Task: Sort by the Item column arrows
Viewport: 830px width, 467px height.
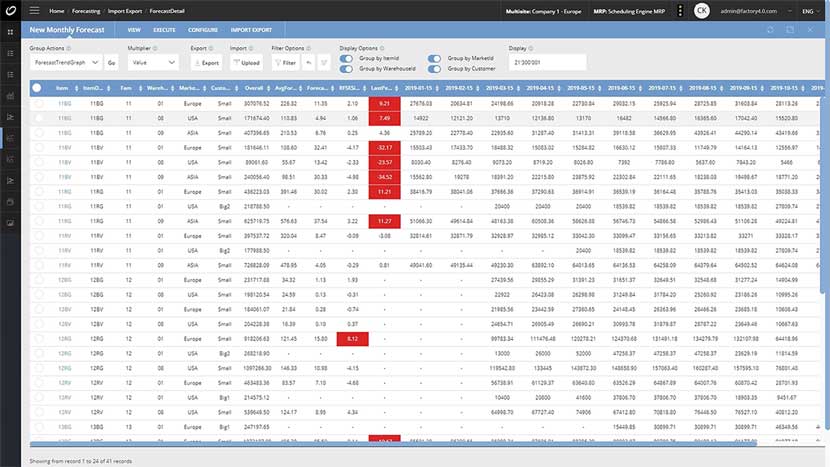Action: [77, 88]
